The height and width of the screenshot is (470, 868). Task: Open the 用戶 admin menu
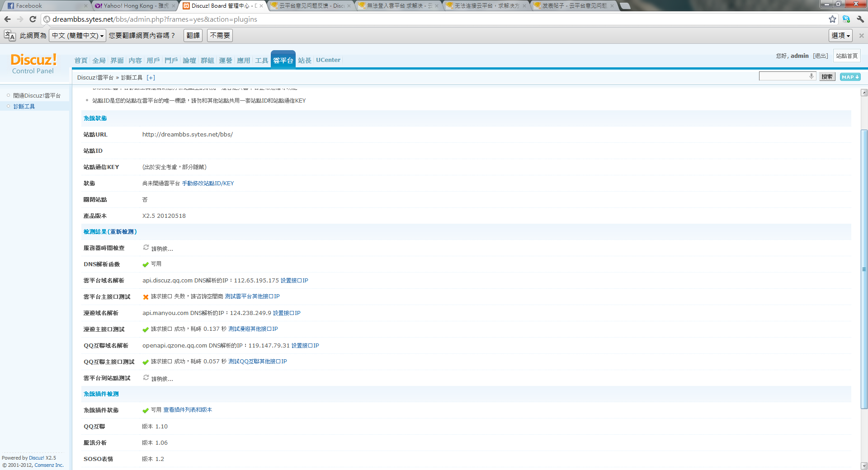pos(153,60)
